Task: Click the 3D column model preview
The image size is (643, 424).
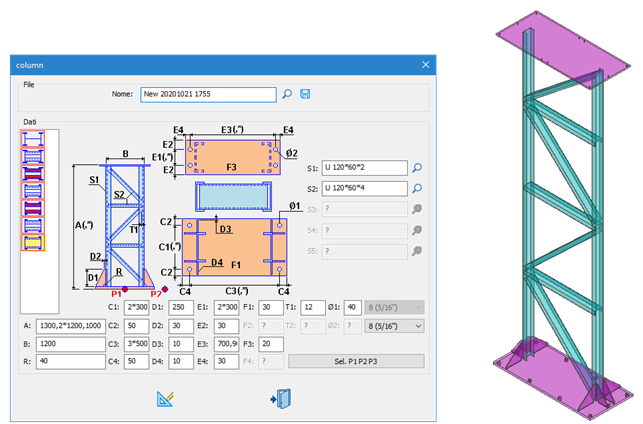Action: [x=562, y=215]
